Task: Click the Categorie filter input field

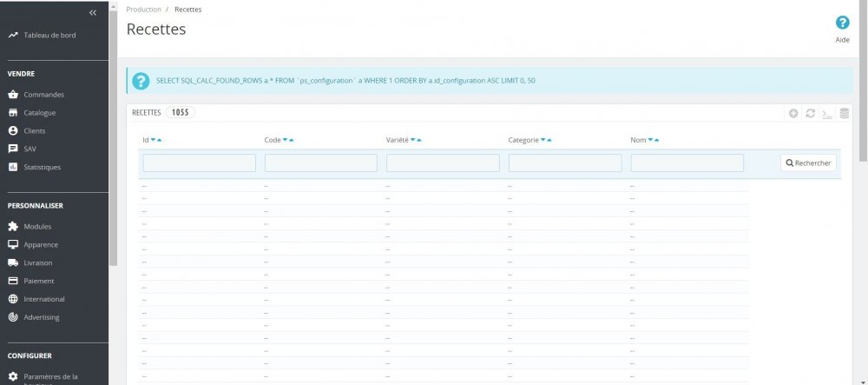Action: click(565, 163)
